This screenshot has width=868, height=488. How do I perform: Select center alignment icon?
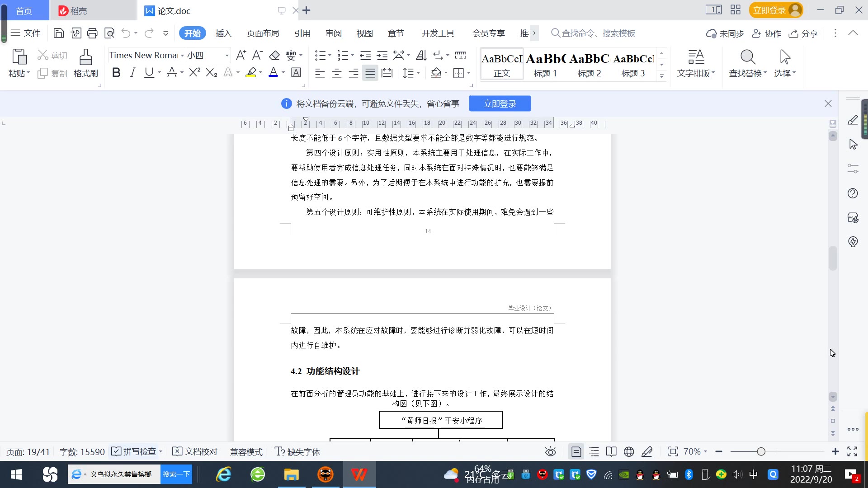pos(337,73)
